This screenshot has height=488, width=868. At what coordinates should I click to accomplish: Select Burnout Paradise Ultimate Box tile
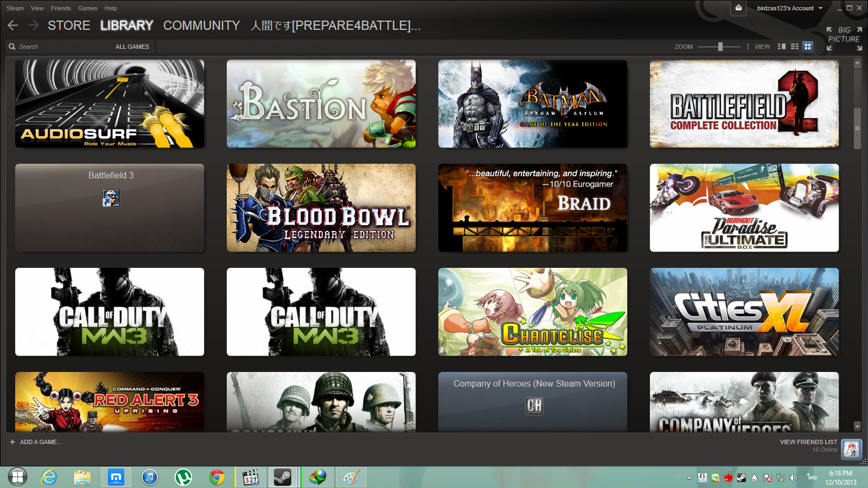(744, 208)
